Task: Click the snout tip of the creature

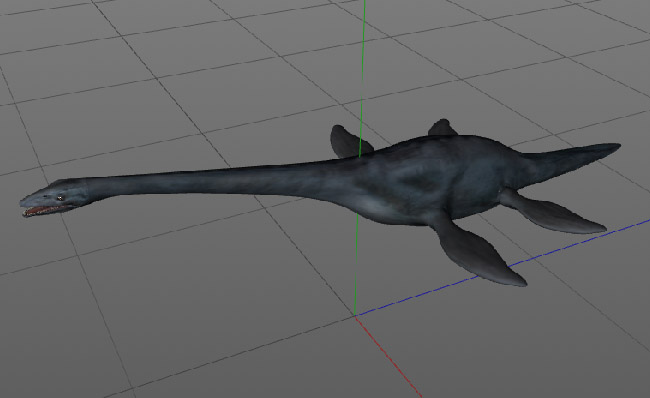Action: click(23, 203)
